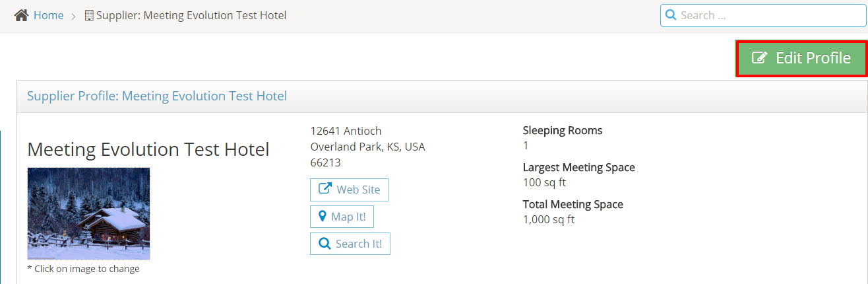Go to the Home breadcrumb link

point(48,15)
